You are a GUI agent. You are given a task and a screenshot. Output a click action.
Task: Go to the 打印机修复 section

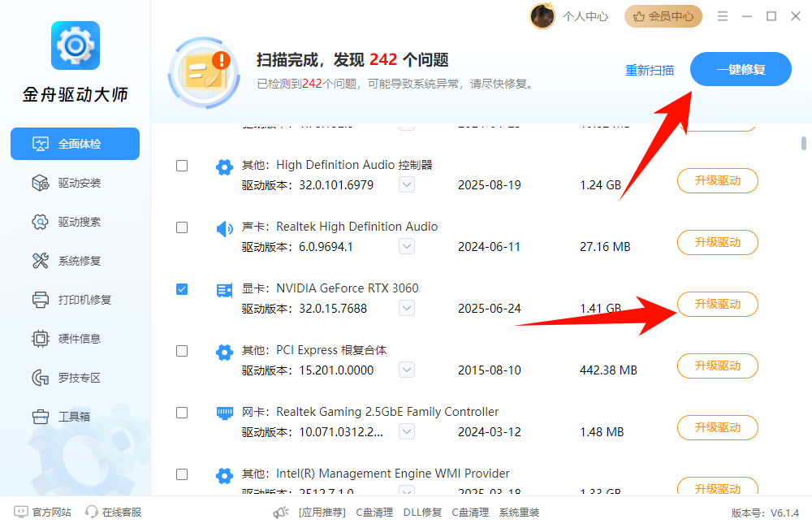[75, 300]
